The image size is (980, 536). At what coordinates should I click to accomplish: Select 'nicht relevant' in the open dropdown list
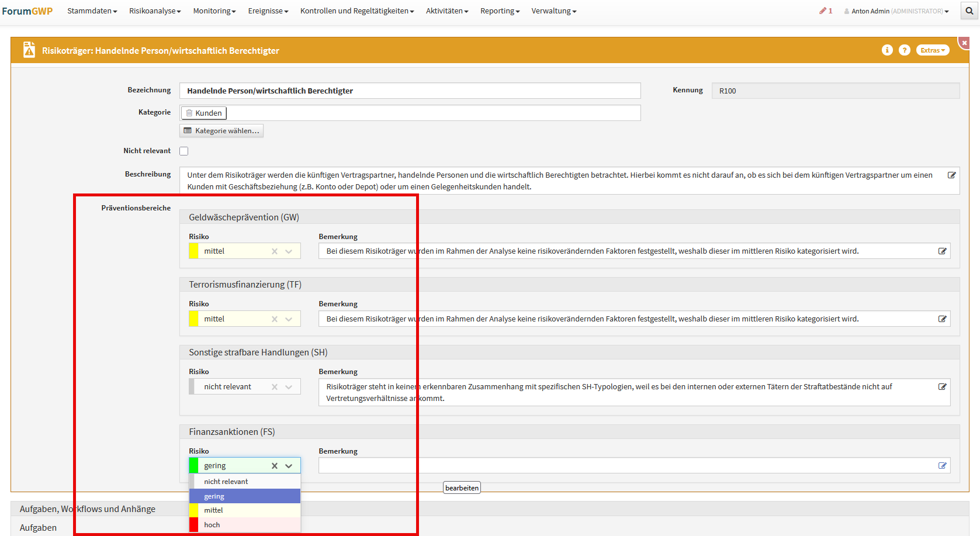tap(244, 482)
